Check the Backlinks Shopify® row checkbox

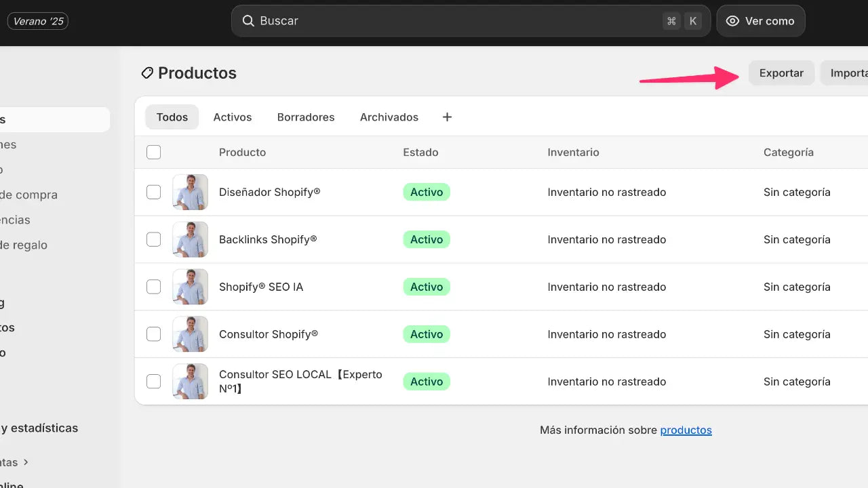coord(153,239)
